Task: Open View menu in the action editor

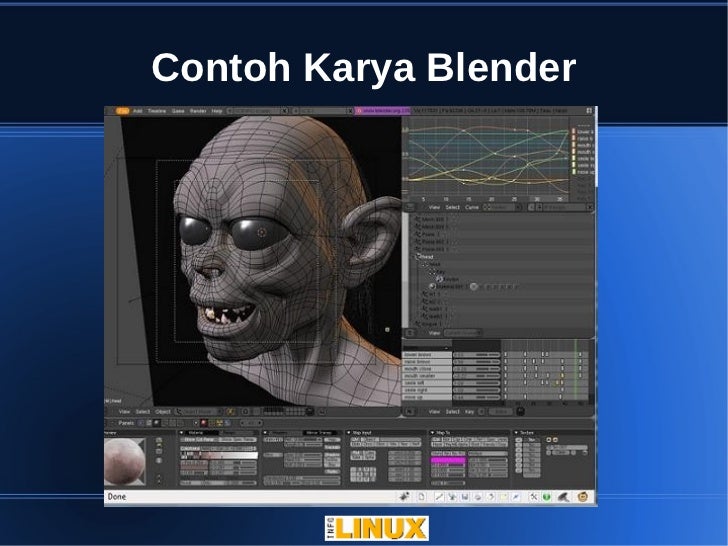Action: [x=434, y=411]
